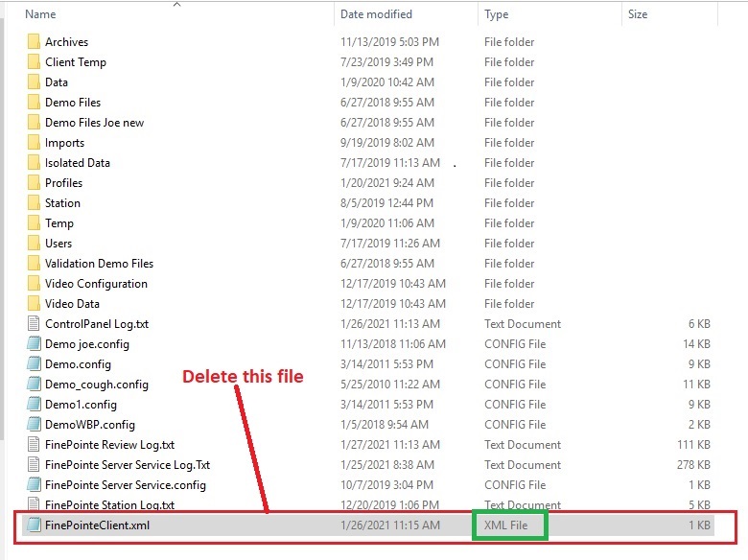
Task: Click the Video Data folder icon
Action: coord(34,303)
